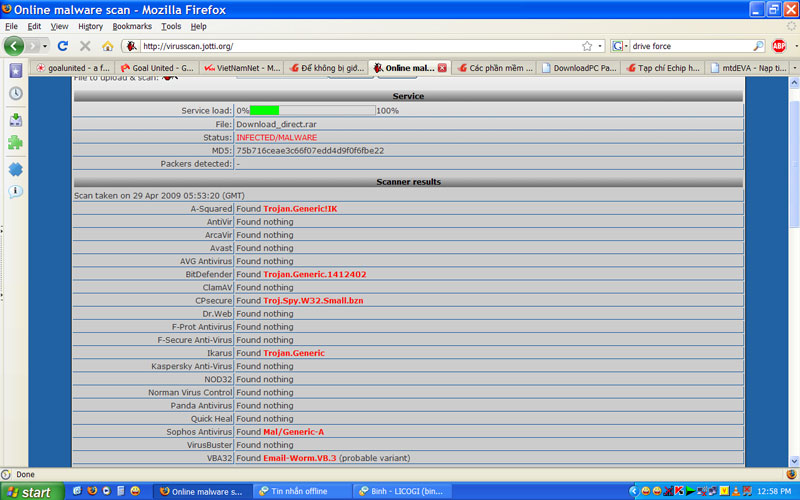Image resolution: width=800 pixels, height=500 pixels.
Task: Open the Bookmarks sidebar star icon
Action: pos(15,70)
